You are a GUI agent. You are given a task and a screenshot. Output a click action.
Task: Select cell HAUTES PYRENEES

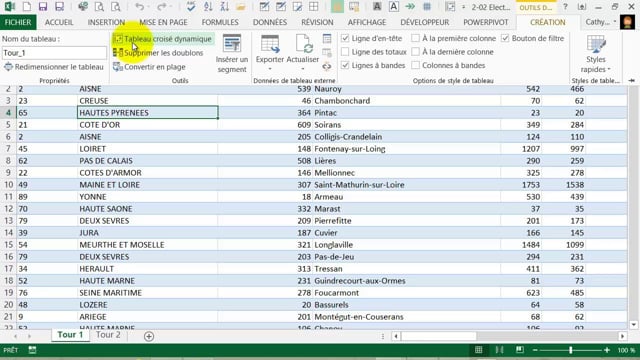point(147,113)
